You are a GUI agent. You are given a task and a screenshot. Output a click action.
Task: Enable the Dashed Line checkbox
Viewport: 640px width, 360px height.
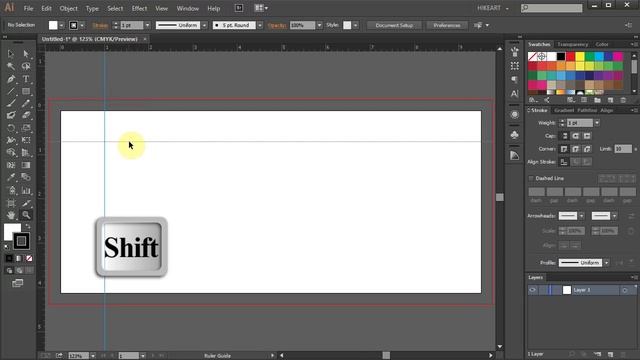531,178
